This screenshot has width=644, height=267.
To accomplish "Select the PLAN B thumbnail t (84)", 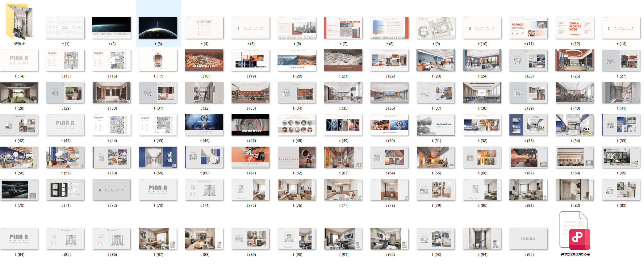I will [19, 239].
